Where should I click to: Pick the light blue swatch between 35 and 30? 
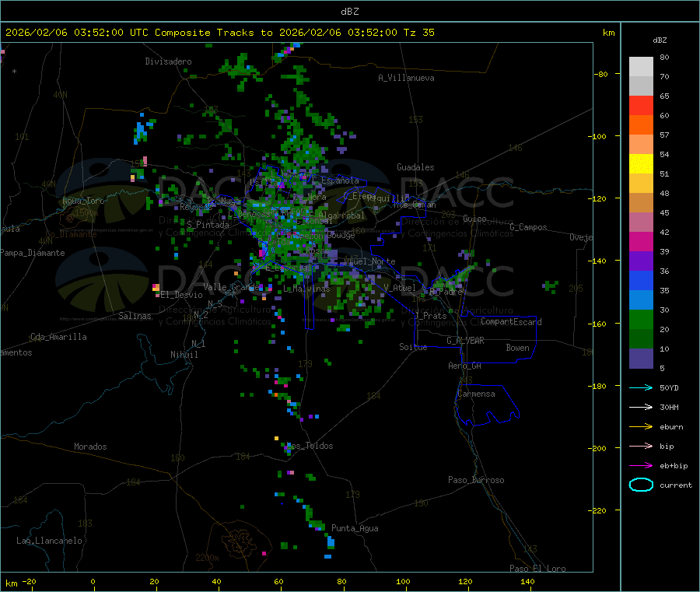(641, 300)
